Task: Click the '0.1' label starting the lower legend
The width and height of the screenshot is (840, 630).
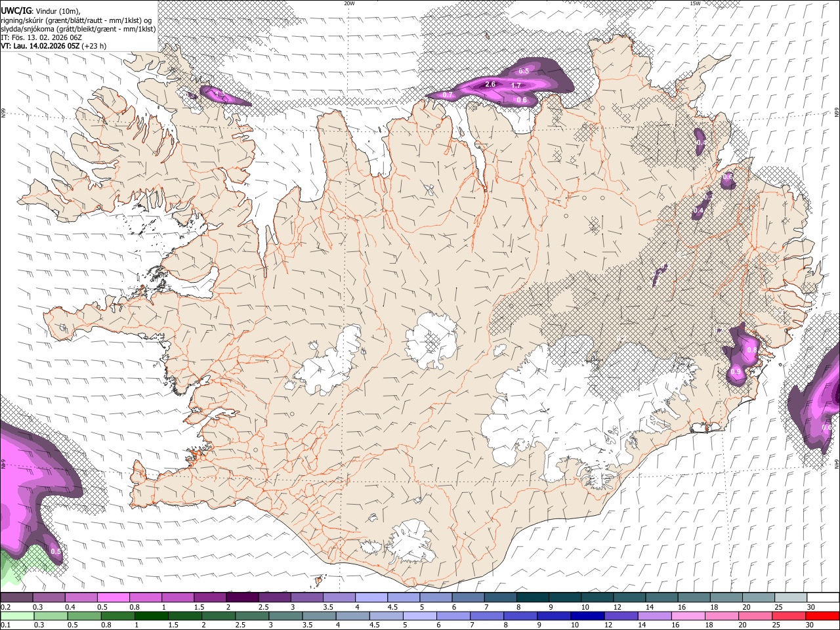Action: click(x=5, y=625)
